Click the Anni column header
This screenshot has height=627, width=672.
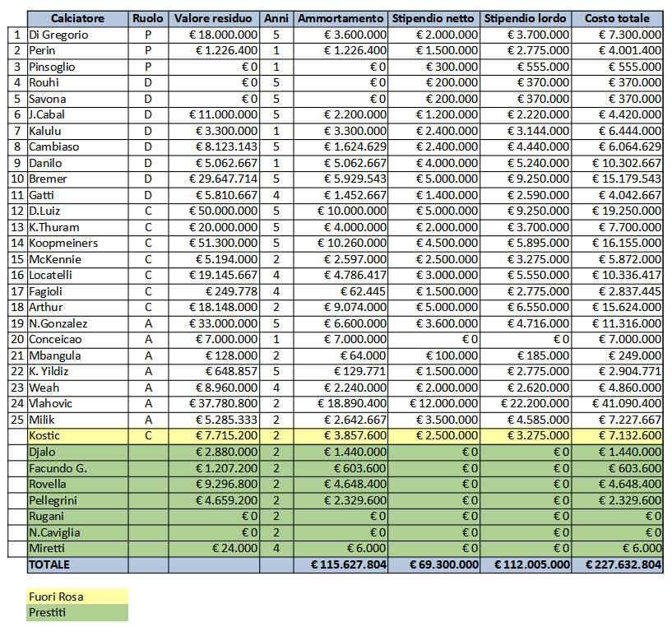(276, 18)
